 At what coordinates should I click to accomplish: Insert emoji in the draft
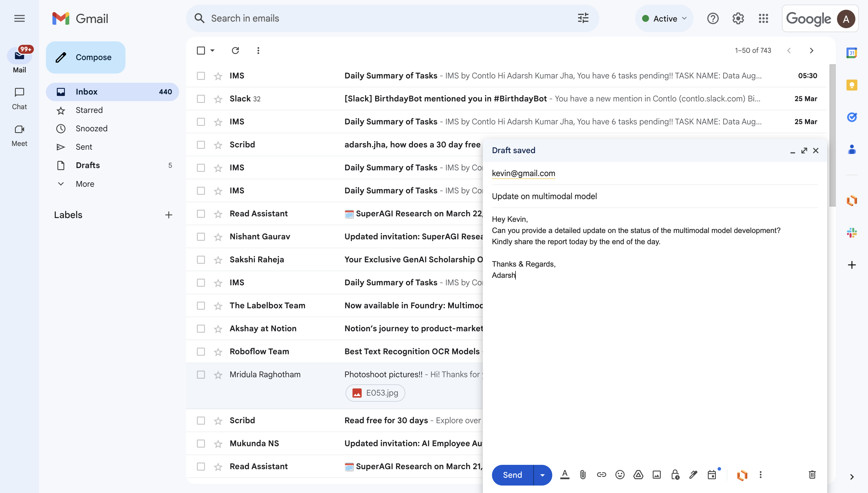[620, 475]
